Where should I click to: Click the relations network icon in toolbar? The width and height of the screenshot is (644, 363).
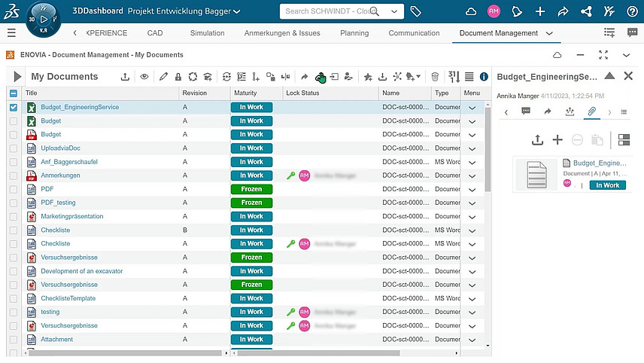click(397, 77)
